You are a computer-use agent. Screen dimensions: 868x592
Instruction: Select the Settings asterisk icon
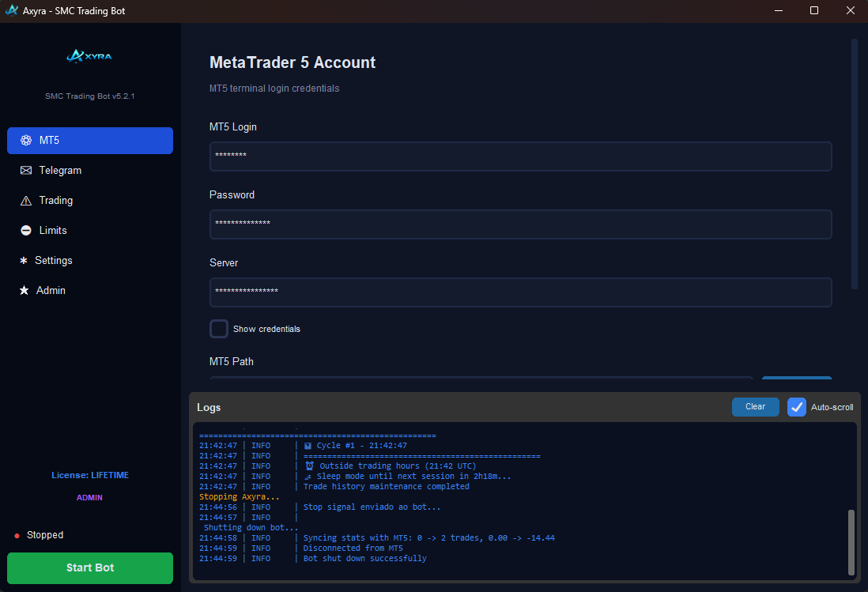[x=25, y=260]
